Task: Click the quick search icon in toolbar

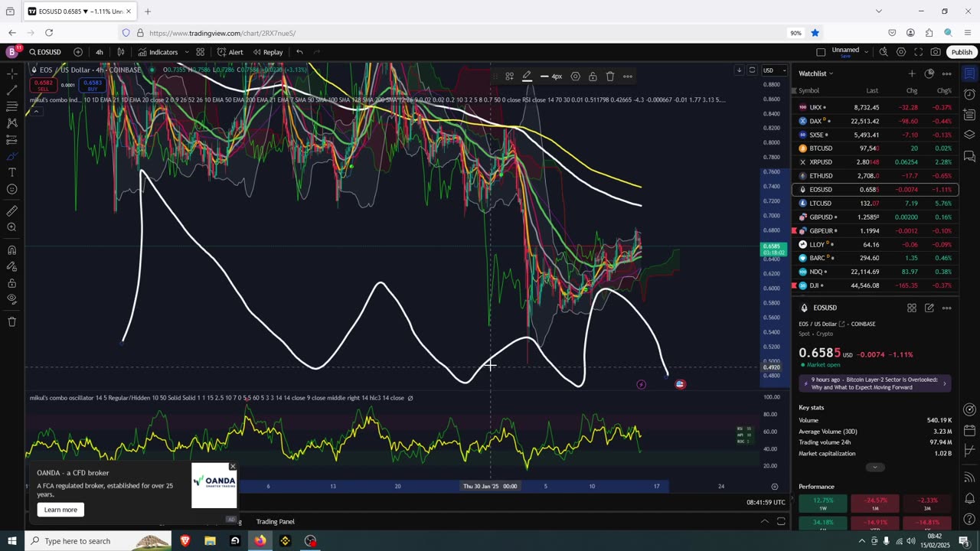Action: (884, 52)
